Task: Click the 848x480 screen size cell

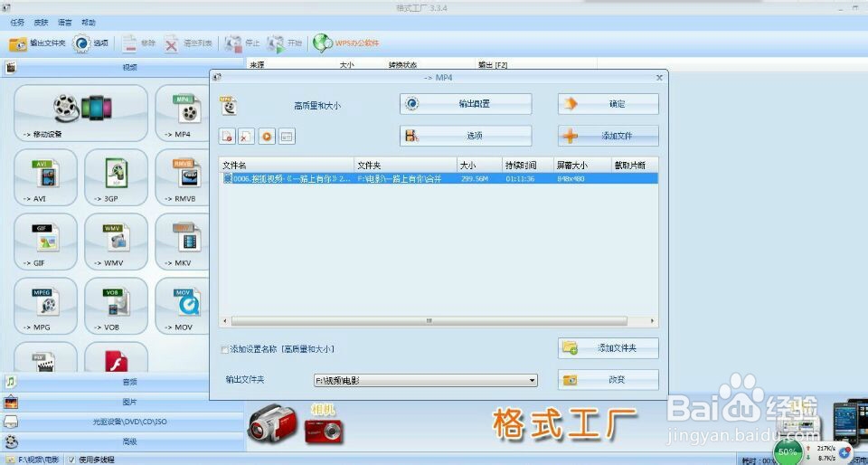Action: pyautogui.click(x=571, y=179)
